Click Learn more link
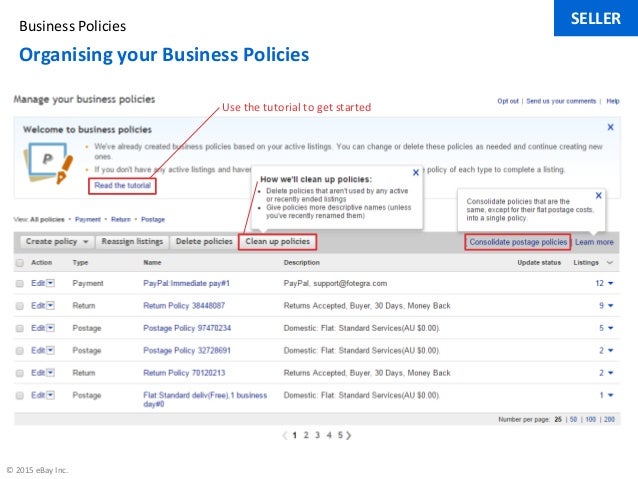638x479 pixels. click(594, 242)
